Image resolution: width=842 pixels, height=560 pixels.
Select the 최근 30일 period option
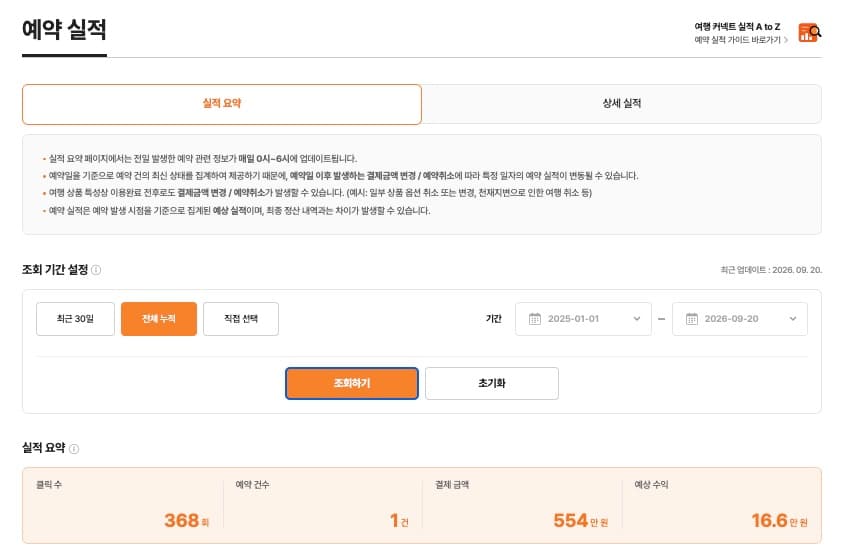point(75,319)
